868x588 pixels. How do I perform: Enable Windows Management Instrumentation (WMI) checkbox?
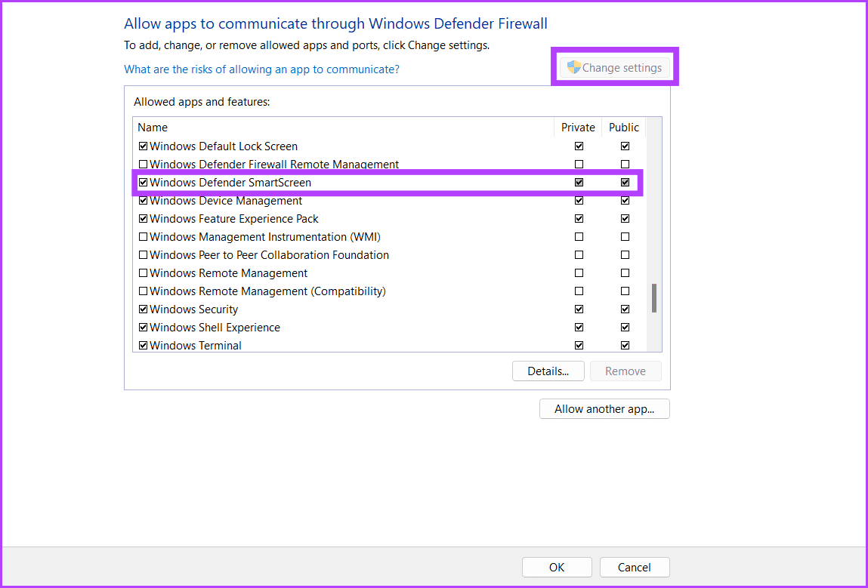coord(144,237)
